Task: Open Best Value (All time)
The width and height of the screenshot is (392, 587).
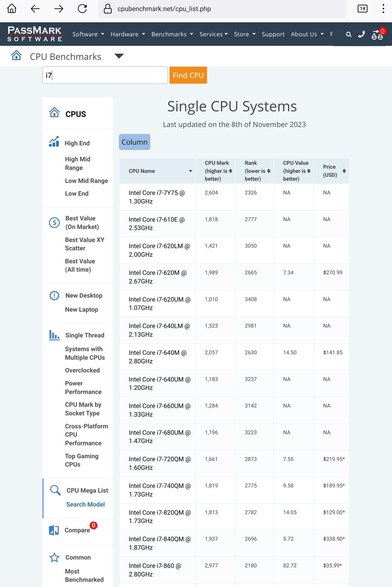Action: (80, 265)
